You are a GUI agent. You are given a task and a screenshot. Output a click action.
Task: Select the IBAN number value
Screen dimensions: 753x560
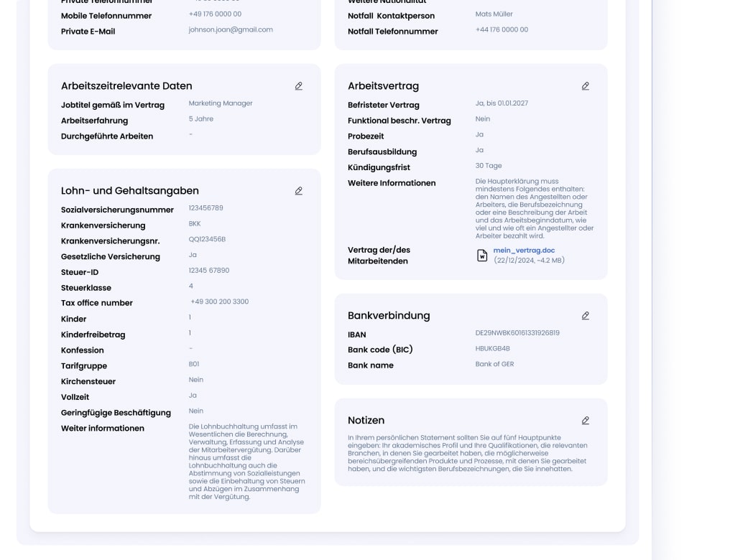click(517, 333)
